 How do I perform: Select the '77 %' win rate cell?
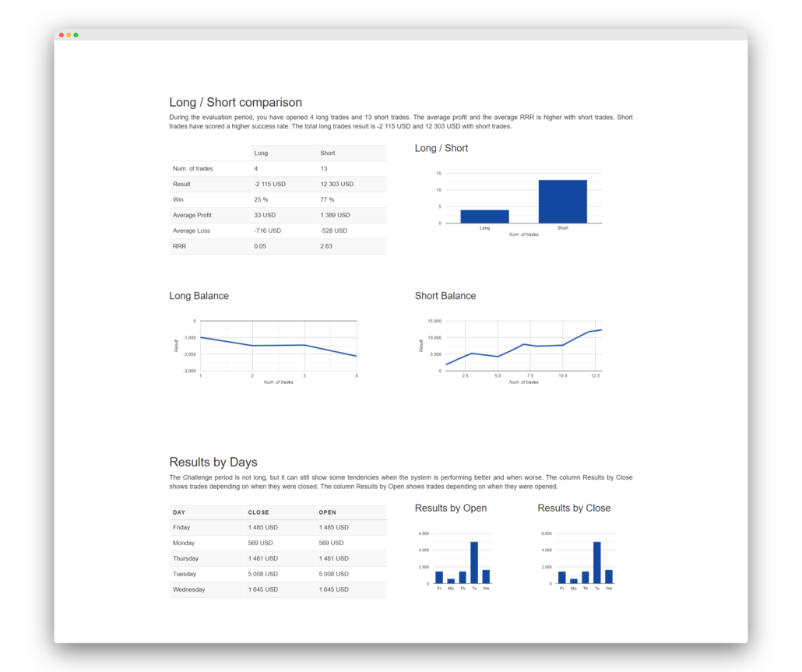pos(327,199)
